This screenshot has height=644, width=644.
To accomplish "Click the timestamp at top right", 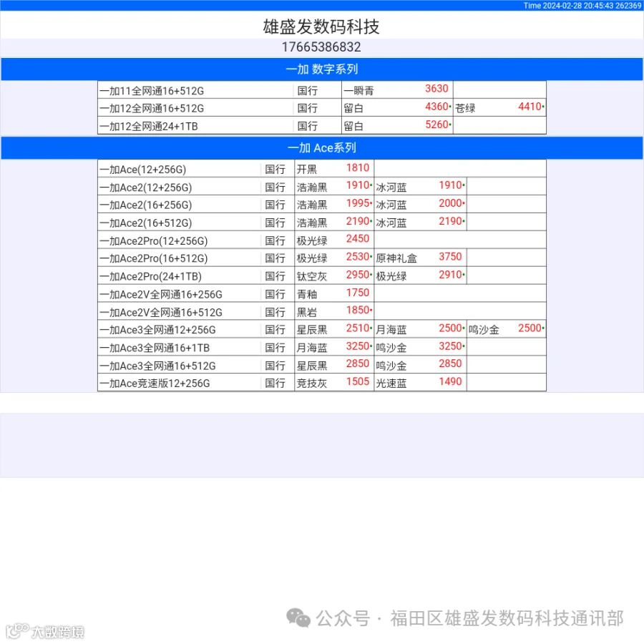I will (582, 5).
